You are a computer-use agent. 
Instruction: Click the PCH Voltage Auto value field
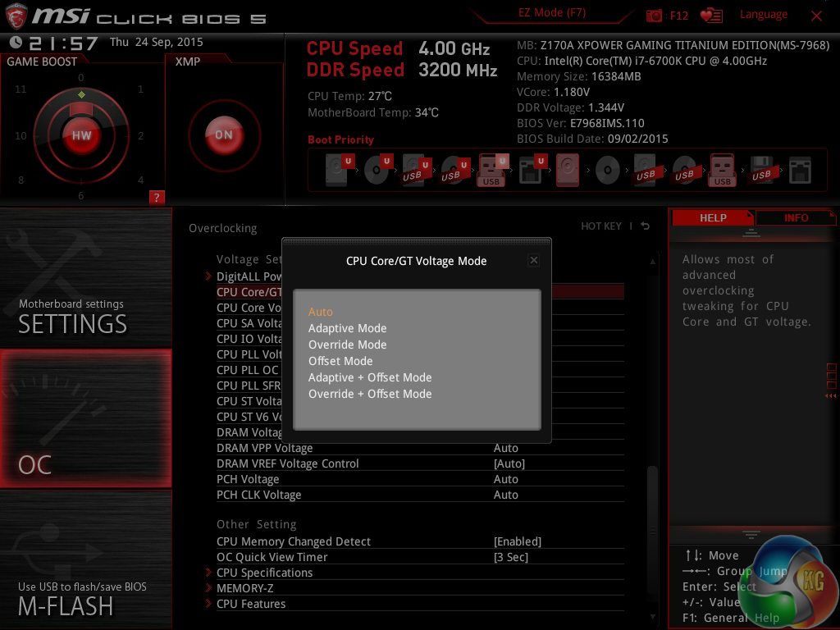(505, 479)
